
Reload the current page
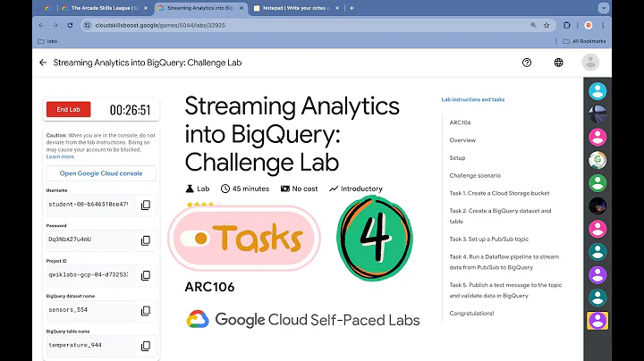point(70,25)
